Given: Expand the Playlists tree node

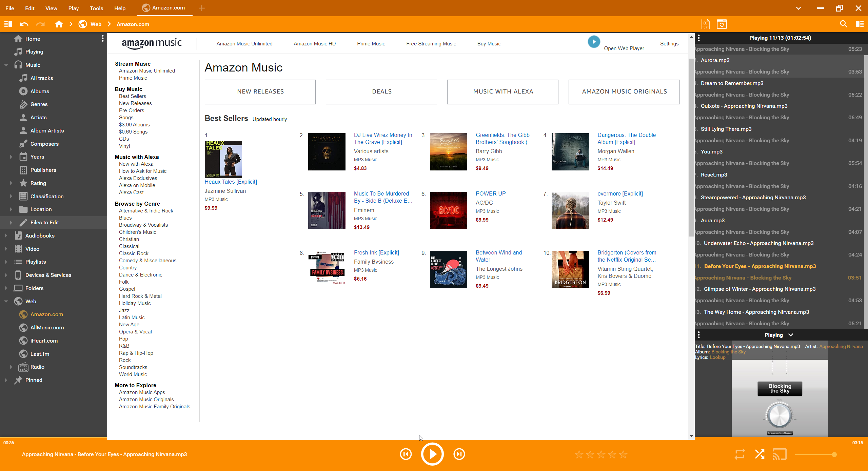Looking at the screenshot, I should 6,262.
